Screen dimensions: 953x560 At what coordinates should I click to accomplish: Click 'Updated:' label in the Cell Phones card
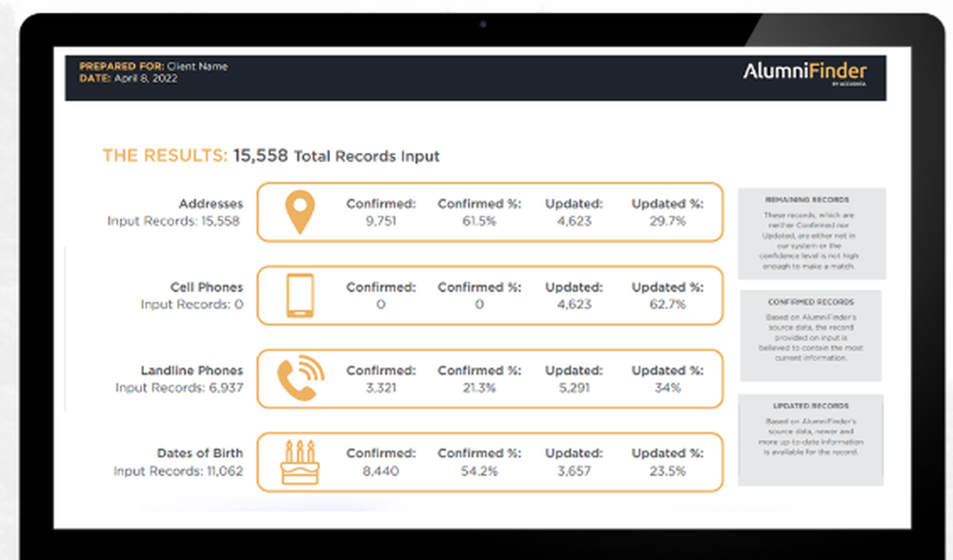[x=574, y=288]
